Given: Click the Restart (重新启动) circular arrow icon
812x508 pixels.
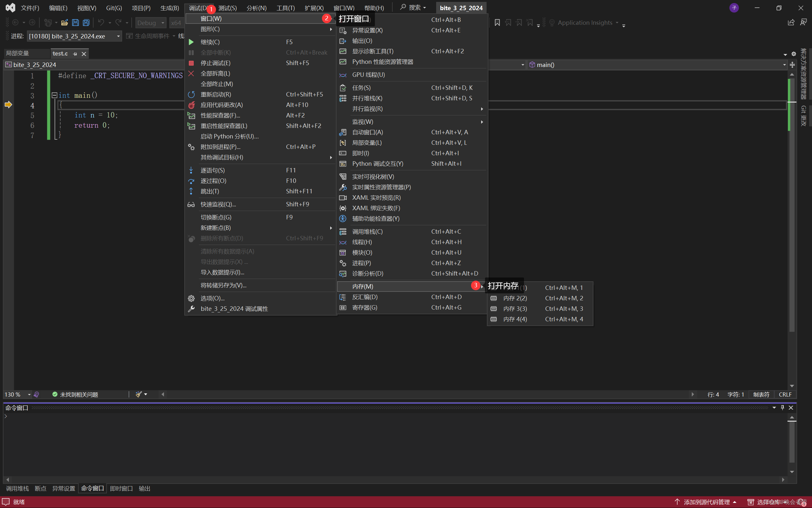Looking at the screenshot, I should tap(191, 94).
